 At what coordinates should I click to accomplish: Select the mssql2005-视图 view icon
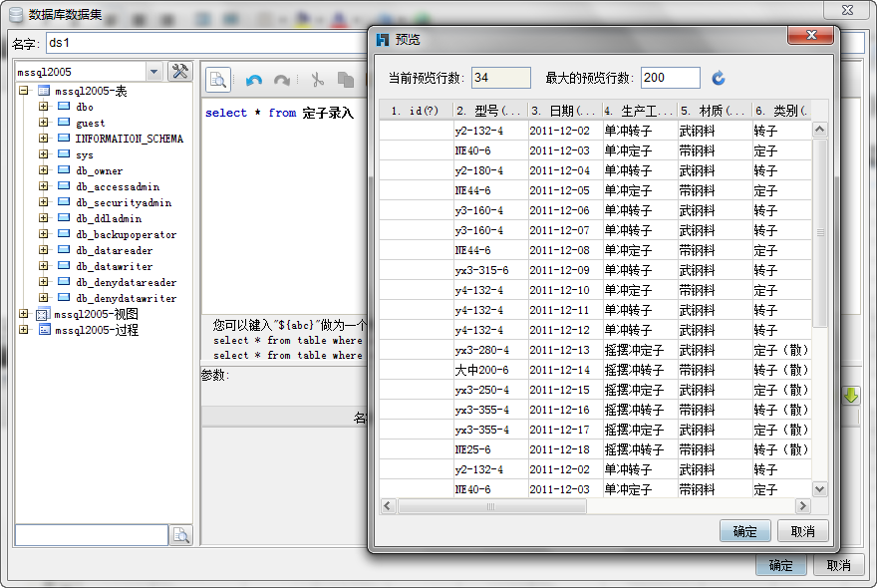(43, 314)
